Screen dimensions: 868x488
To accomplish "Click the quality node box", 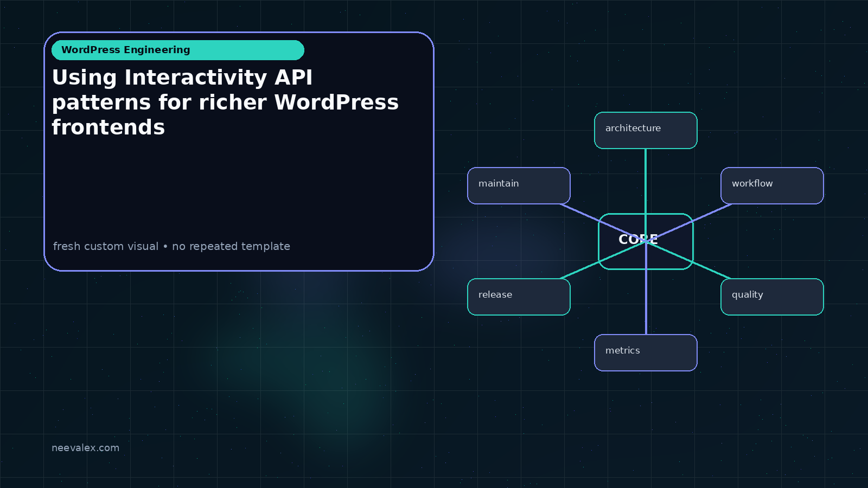I will pos(772,297).
